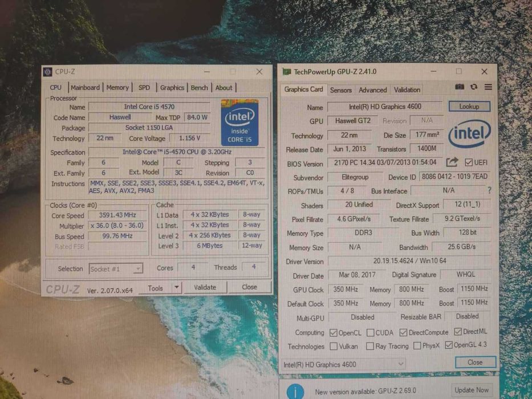Click the CPU-Z title bar app icon
The height and width of the screenshot is (399, 532).
(48, 72)
